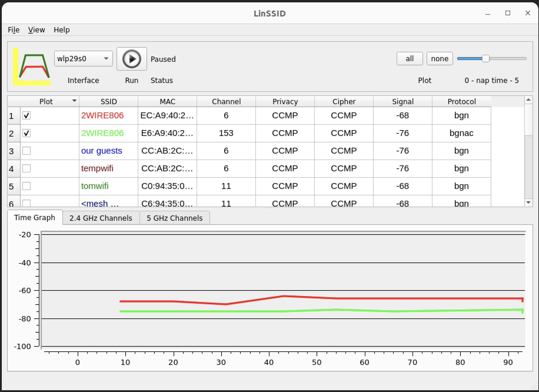Sort by the Cipher column header
539x392 pixels.
point(344,102)
